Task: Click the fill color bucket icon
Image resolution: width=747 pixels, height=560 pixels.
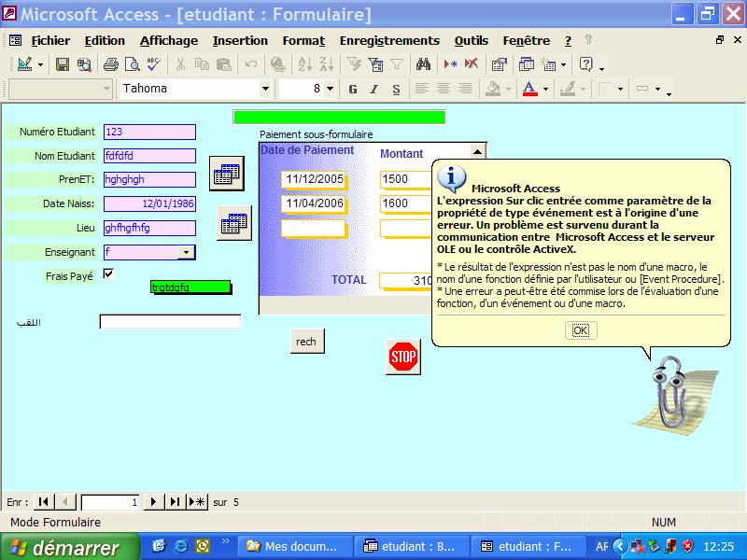Action: point(493,89)
